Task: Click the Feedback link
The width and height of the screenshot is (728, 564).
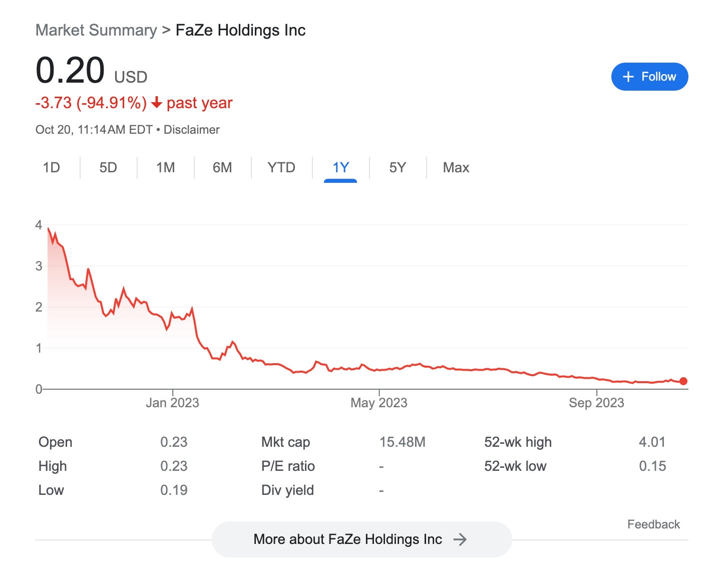Action: click(x=653, y=524)
